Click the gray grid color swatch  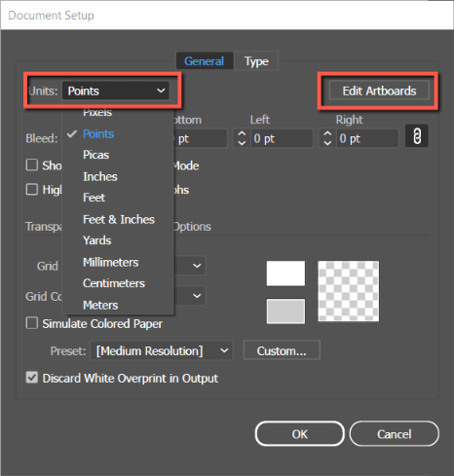285,311
